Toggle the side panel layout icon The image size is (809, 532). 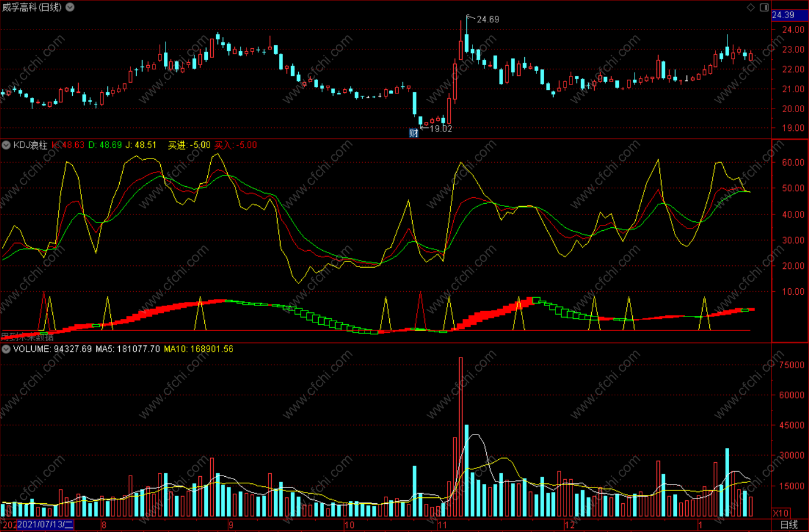pyautogui.click(x=764, y=7)
